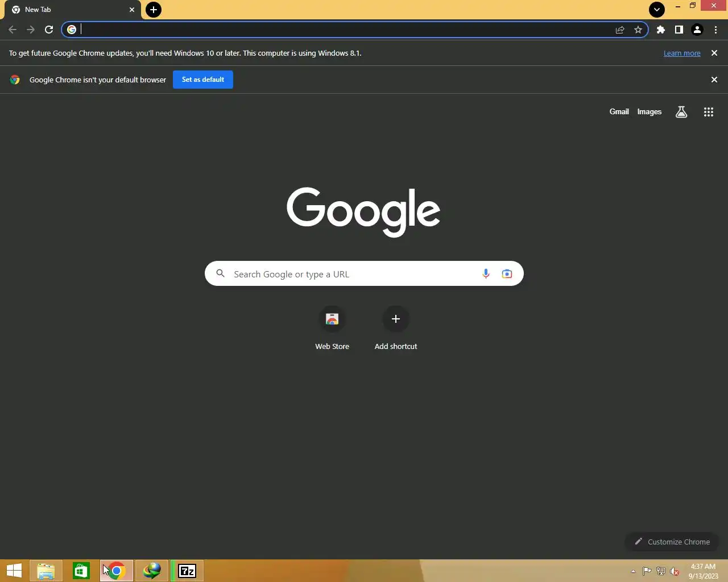Open the Images link
Image resolution: width=728 pixels, height=582 pixels.
(649, 112)
